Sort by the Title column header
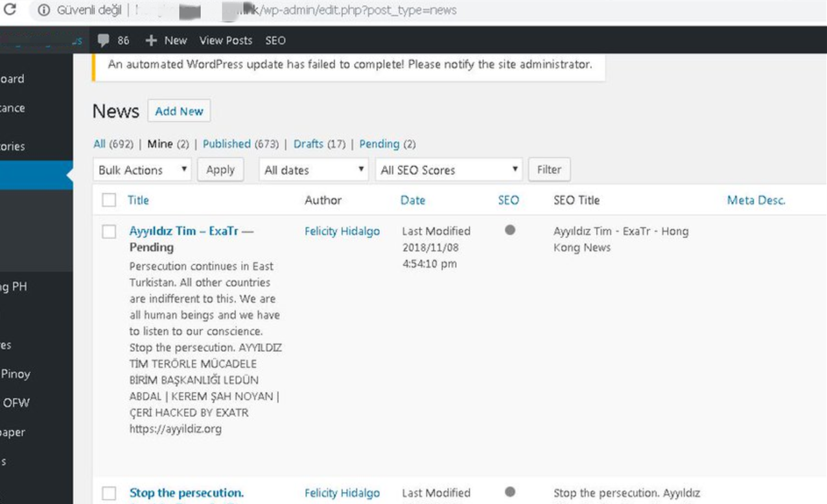Viewport: 827px width, 504px height. tap(138, 200)
